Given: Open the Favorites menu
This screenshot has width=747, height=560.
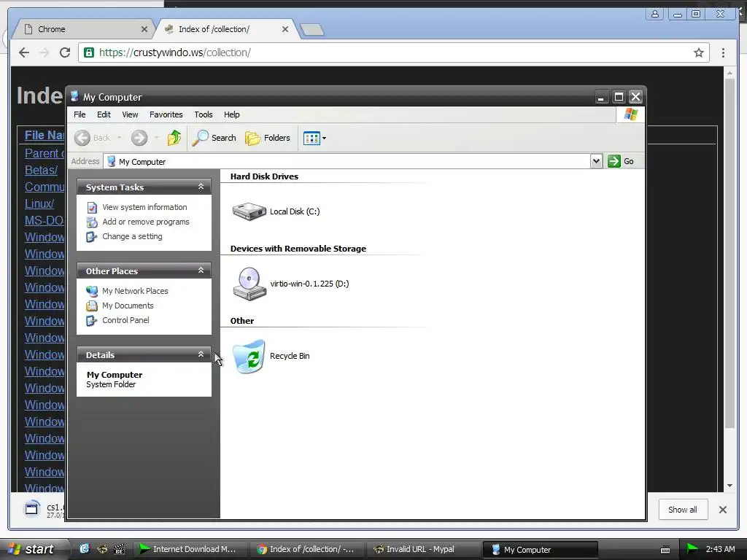Looking at the screenshot, I should pos(166,114).
